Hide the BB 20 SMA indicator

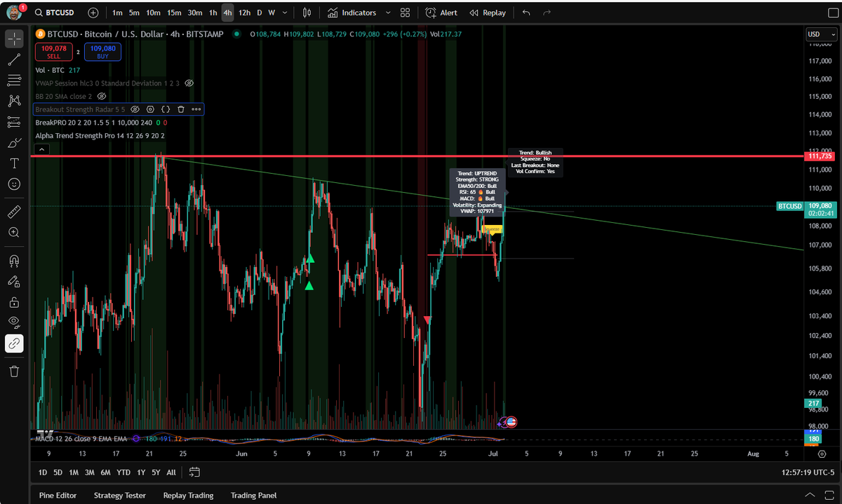click(100, 96)
